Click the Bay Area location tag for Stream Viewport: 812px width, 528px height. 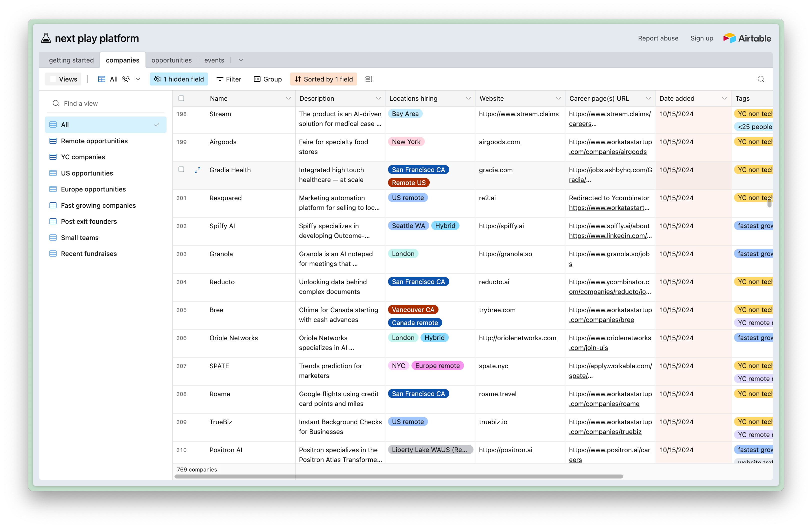(x=405, y=113)
